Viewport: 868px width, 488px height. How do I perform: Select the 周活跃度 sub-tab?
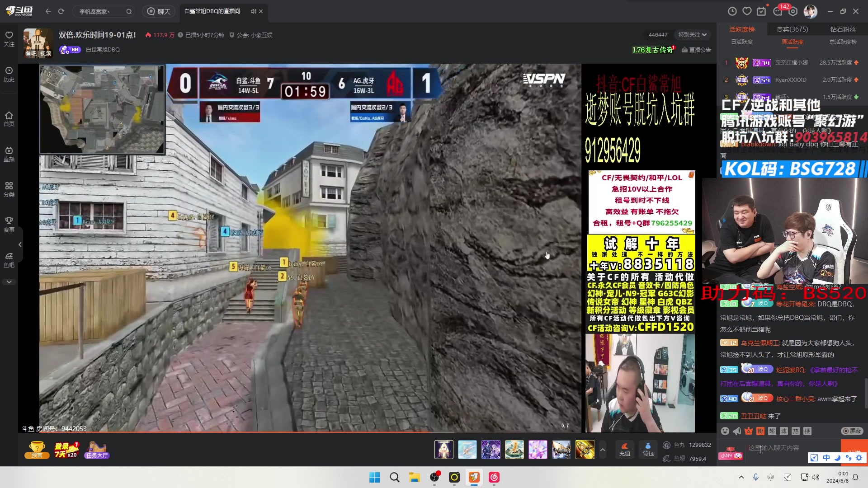coord(793,42)
